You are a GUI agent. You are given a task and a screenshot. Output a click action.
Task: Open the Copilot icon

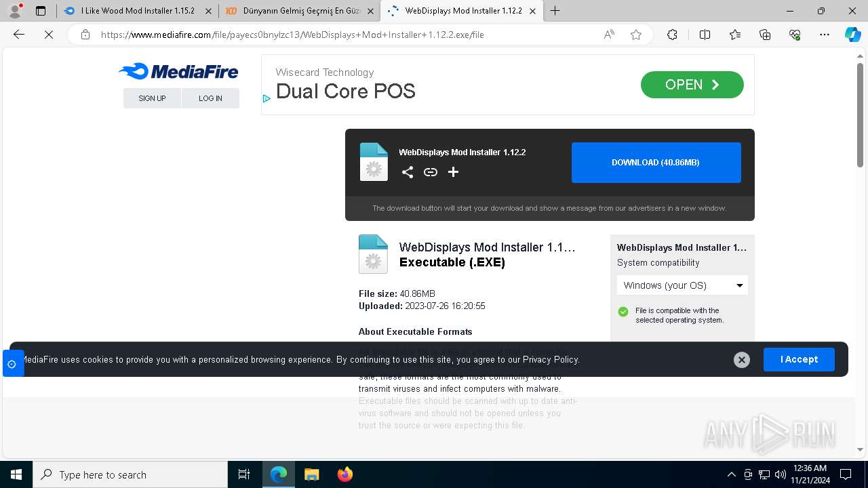(852, 35)
